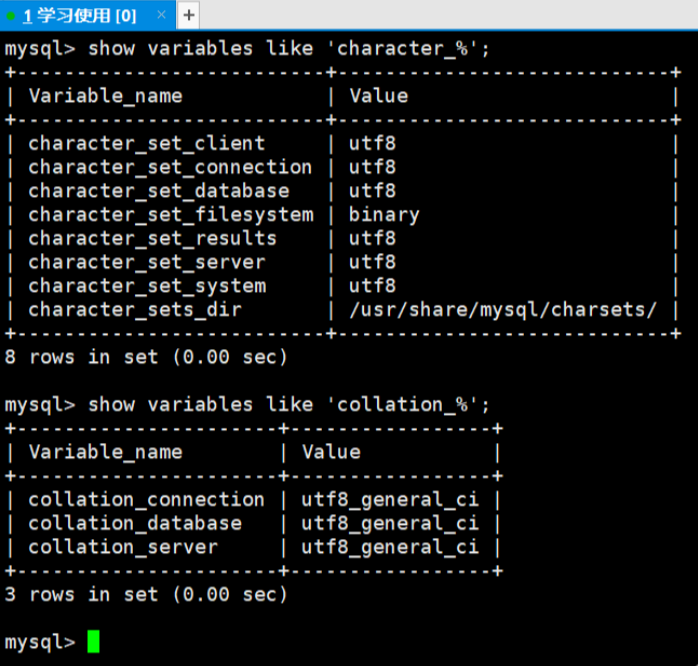Click the green terminal cursor at mysql prompt
This screenshot has width=698, height=666.
93,642
